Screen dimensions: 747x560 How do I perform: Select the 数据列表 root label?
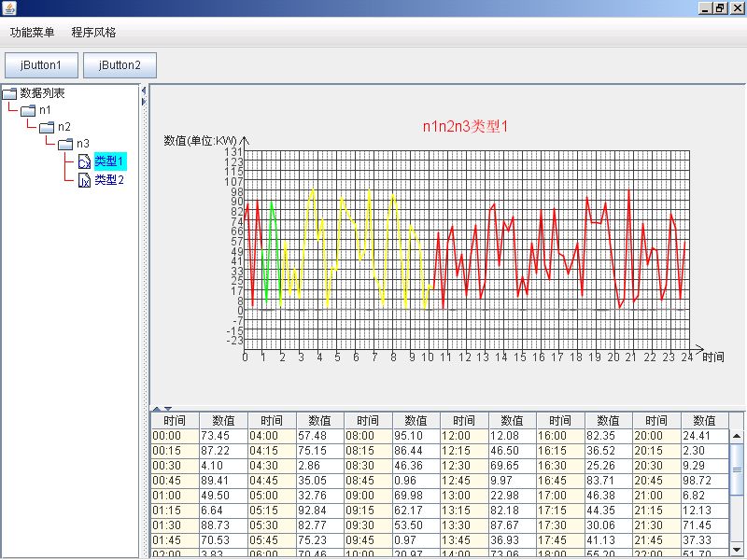click(42, 92)
